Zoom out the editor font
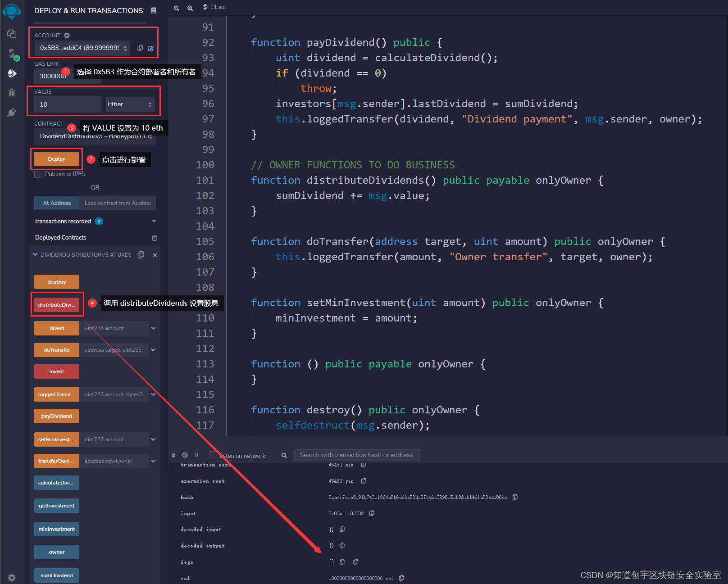The width and height of the screenshot is (728, 584). pos(177,8)
